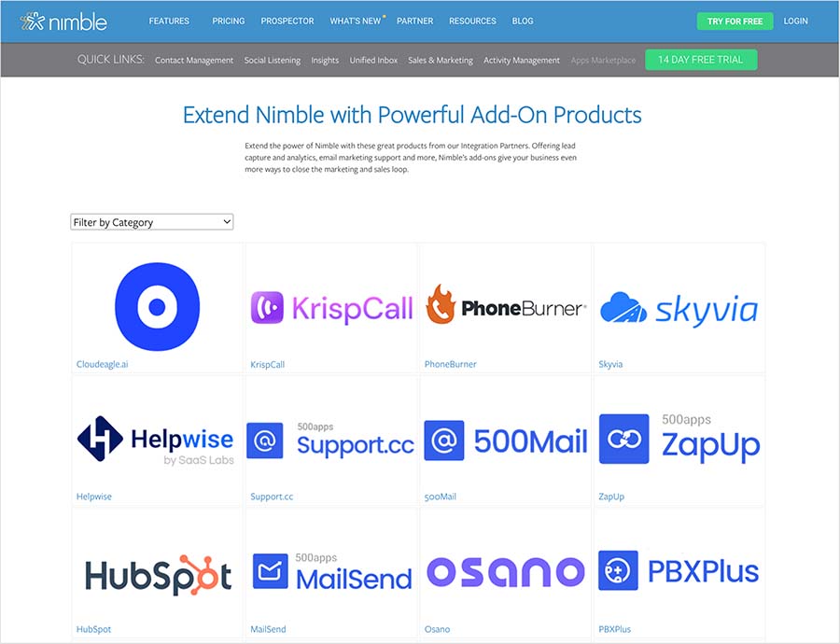Click the Login link
Screen dimensions: 840x644
(x=795, y=21)
